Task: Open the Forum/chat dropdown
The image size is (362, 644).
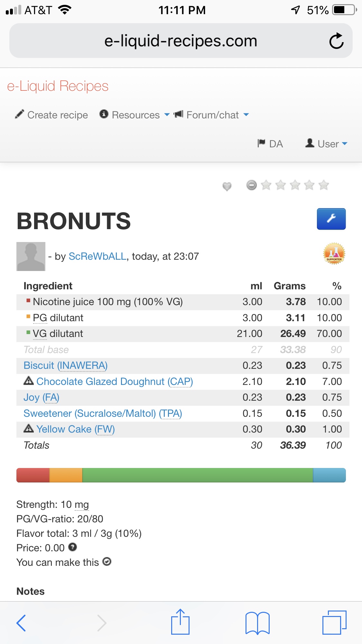Action: pos(212,115)
